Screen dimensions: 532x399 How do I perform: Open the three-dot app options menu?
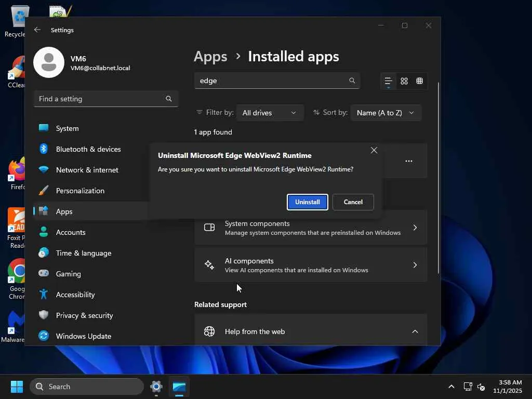tap(409, 161)
